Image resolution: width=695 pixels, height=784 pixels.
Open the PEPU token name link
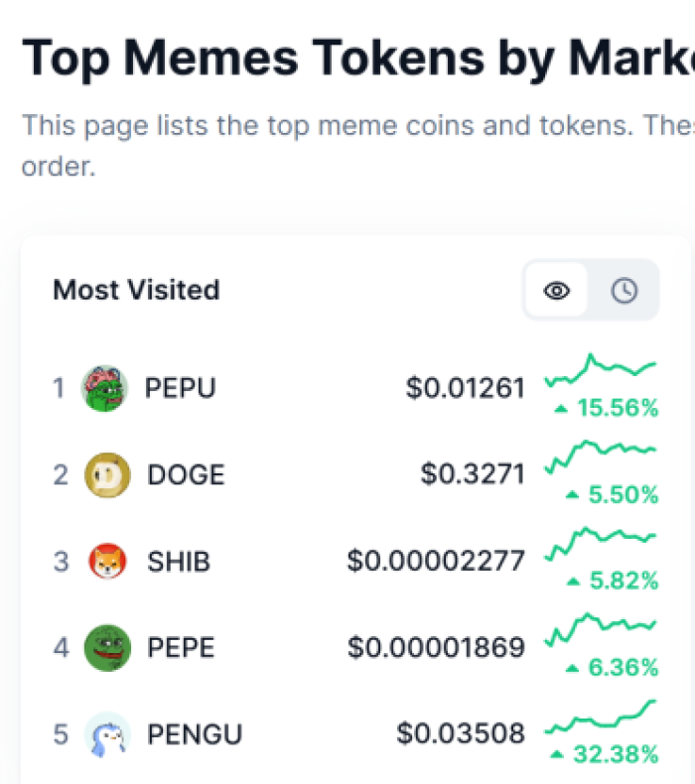(x=180, y=388)
